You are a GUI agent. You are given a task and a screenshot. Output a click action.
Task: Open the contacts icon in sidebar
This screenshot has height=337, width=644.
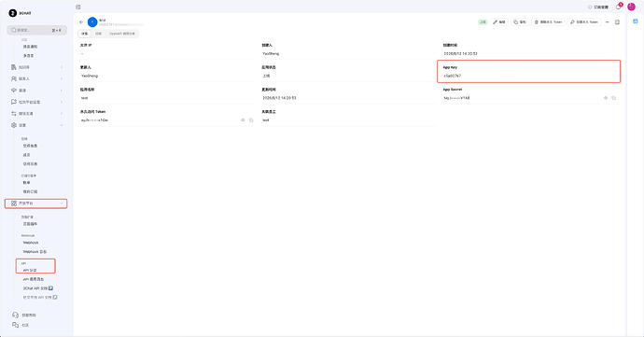pos(14,78)
